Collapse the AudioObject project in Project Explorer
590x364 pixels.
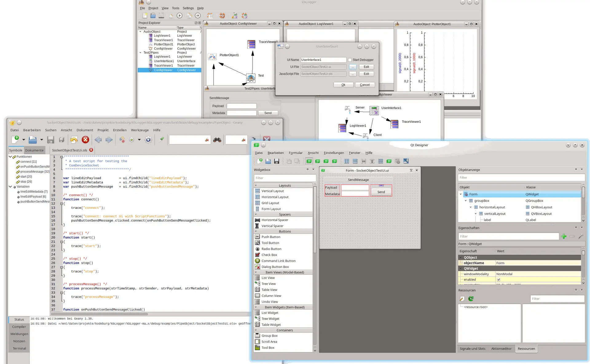[140, 32]
